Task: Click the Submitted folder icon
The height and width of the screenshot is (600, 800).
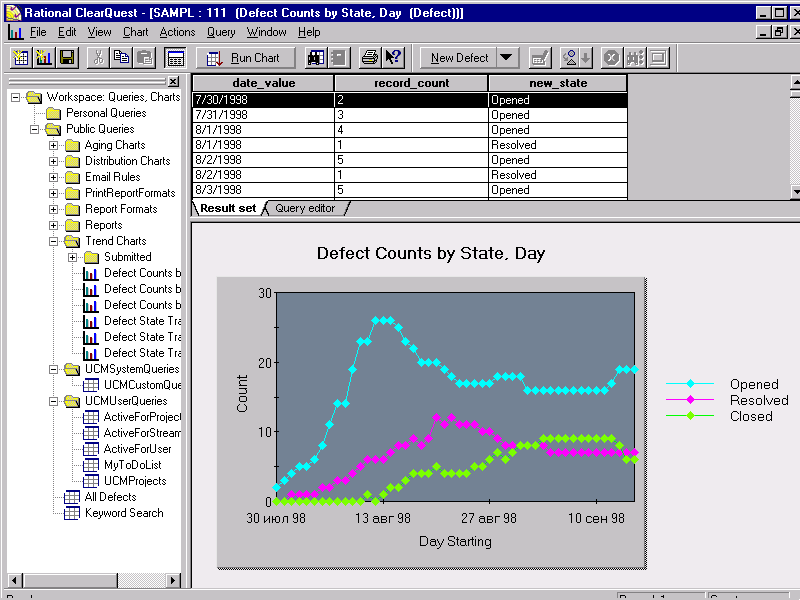Action: tap(91, 257)
